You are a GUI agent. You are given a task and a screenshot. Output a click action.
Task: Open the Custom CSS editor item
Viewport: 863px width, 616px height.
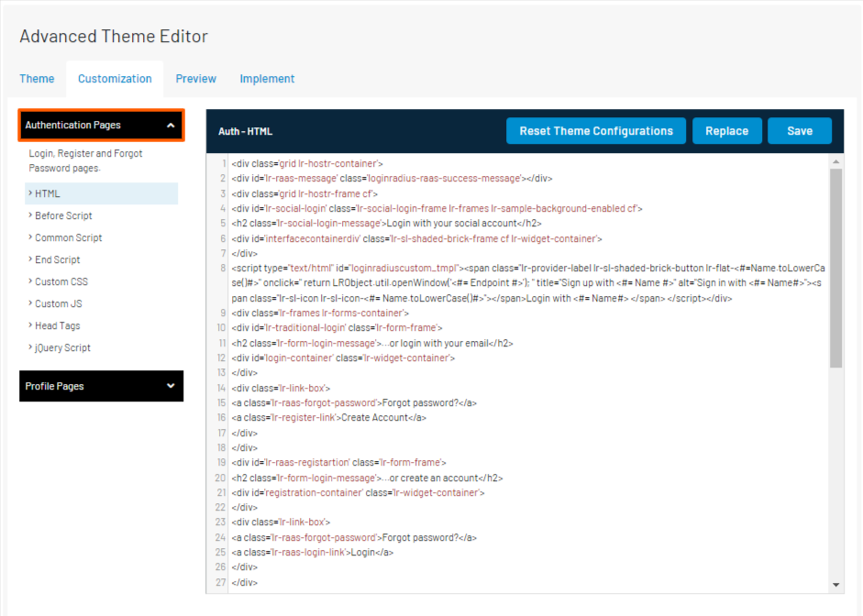[61, 282]
